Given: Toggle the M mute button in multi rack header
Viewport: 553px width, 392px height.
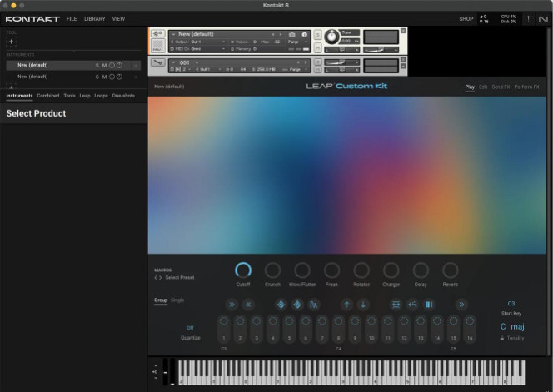Looking at the screenshot, I should pos(317,47).
